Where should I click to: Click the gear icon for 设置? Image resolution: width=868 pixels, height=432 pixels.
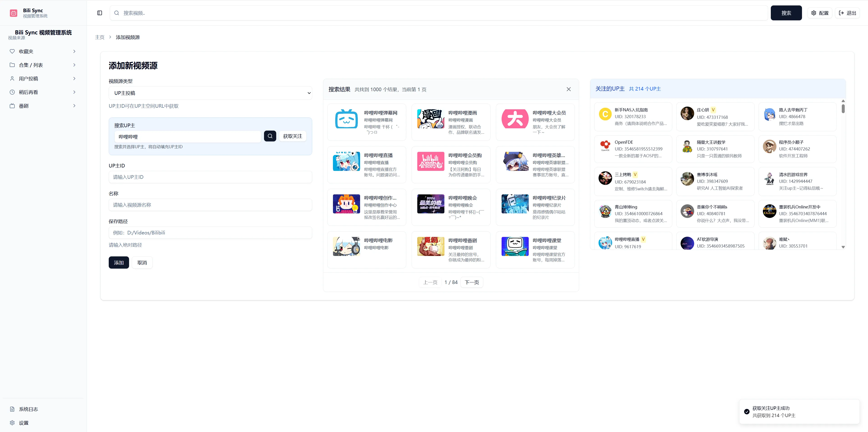pyautogui.click(x=12, y=423)
